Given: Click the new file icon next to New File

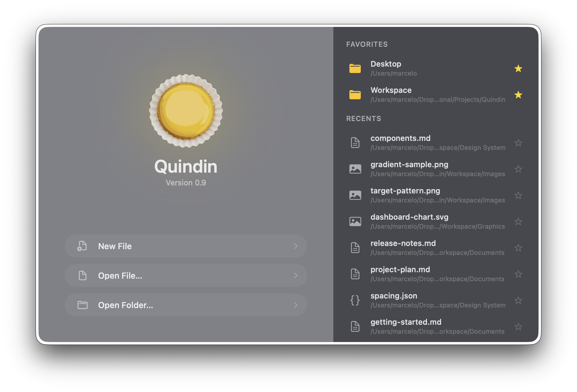Looking at the screenshot, I should tap(82, 246).
